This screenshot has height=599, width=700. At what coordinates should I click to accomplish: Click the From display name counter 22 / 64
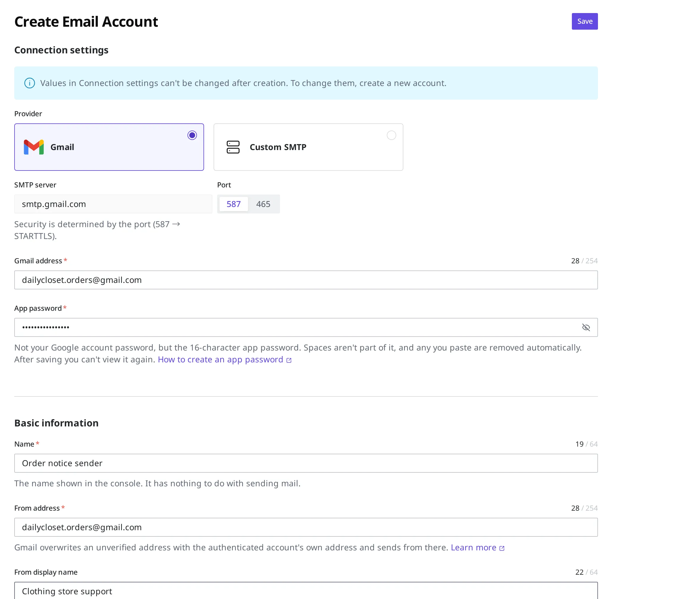[586, 572]
